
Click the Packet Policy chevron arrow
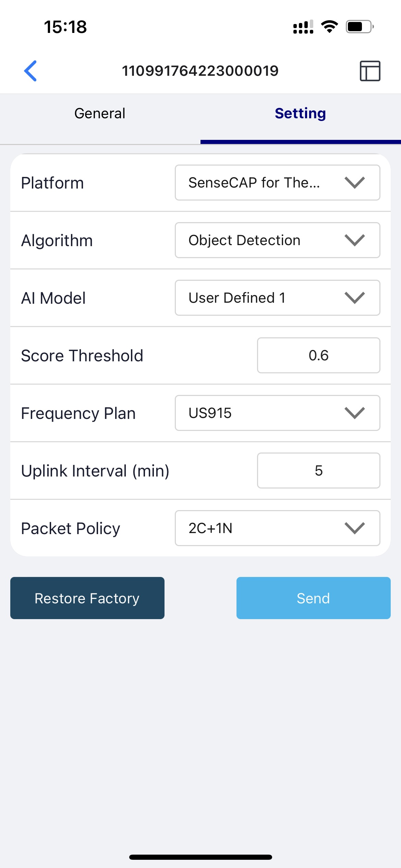pyautogui.click(x=355, y=528)
